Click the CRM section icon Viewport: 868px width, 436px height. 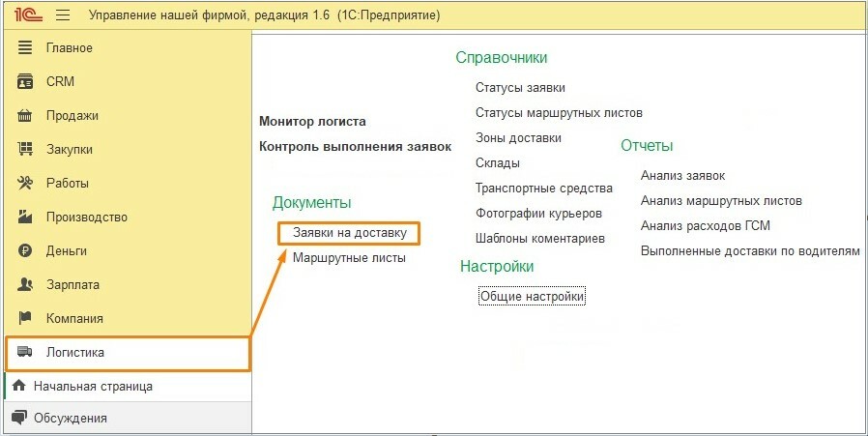click(25, 81)
